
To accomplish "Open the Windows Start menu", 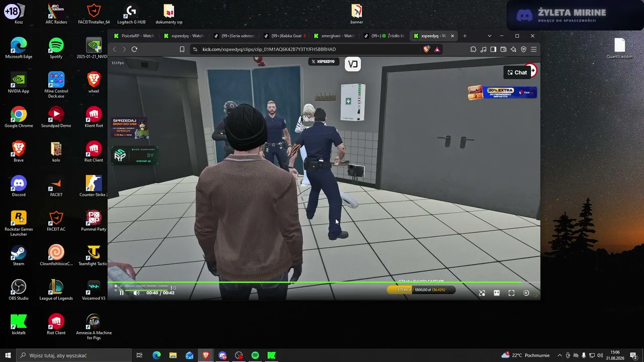I will [8, 355].
